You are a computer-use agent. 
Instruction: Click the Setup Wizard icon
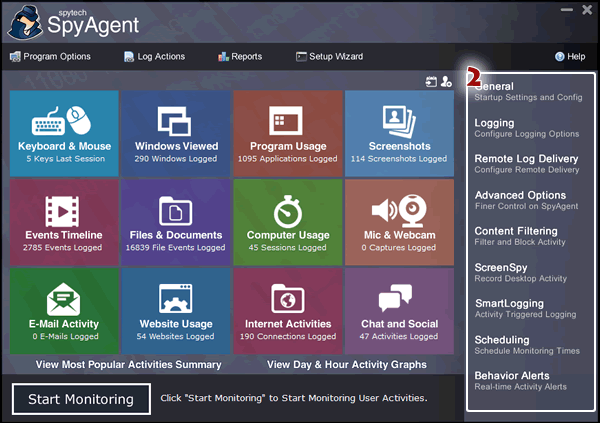(x=301, y=57)
